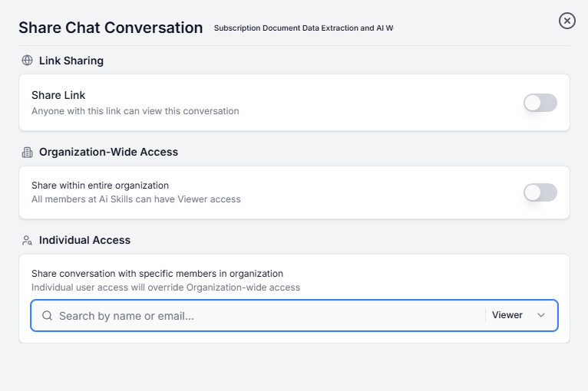
Task: Click the magnifier icon in search box
Action: pos(48,316)
